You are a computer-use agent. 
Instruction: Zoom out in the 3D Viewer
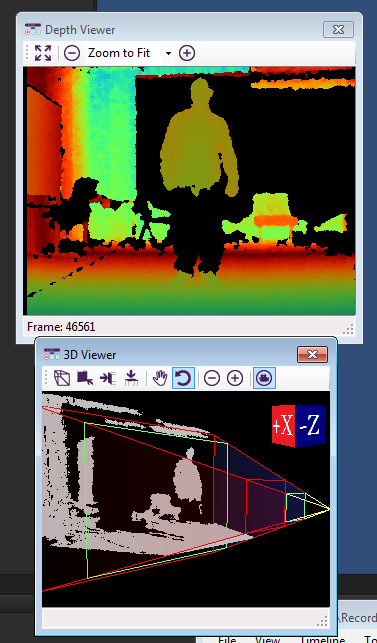tap(212, 378)
